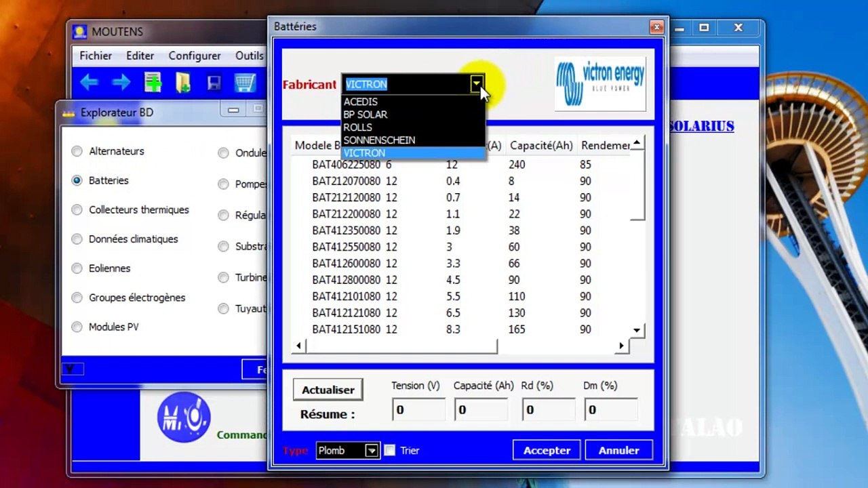Click the Capacité(Ah) column header

[541, 146]
